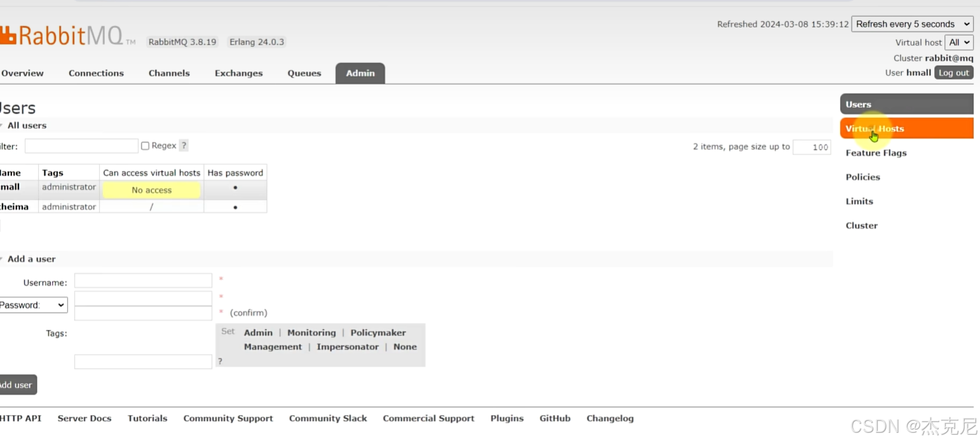Click the Erlang 24.0.3 version badge

pyautogui.click(x=257, y=42)
